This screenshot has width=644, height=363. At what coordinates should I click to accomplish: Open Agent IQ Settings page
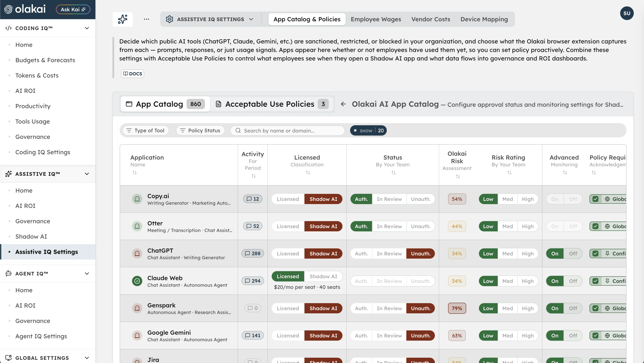pyautogui.click(x=41, y=336)
